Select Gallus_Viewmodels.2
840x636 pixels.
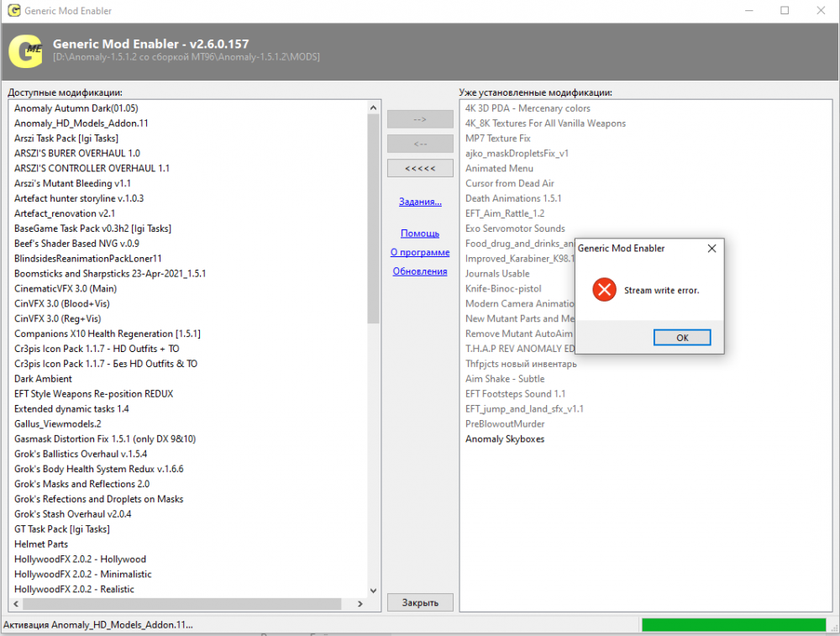click(x=58, y=423)
